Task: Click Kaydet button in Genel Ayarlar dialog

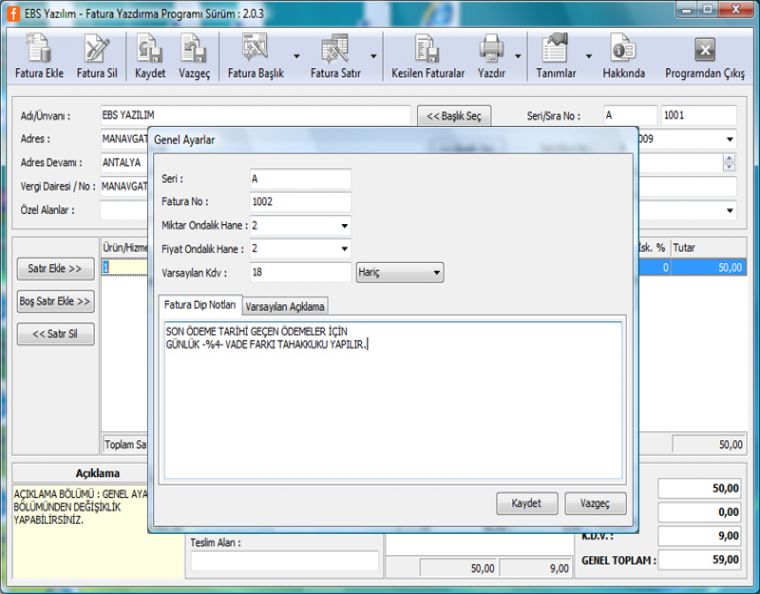Action: click(526, 503)
